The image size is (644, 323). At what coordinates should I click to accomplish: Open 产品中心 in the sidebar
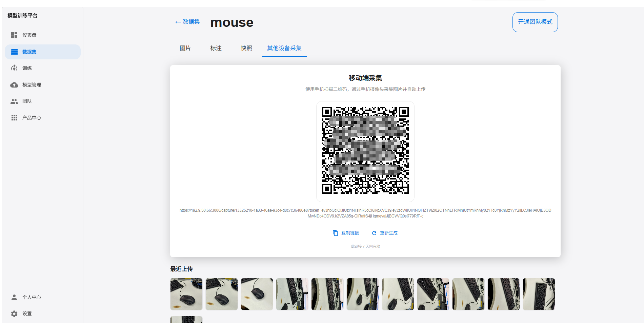pyautogui.click(x=43, y=118)
